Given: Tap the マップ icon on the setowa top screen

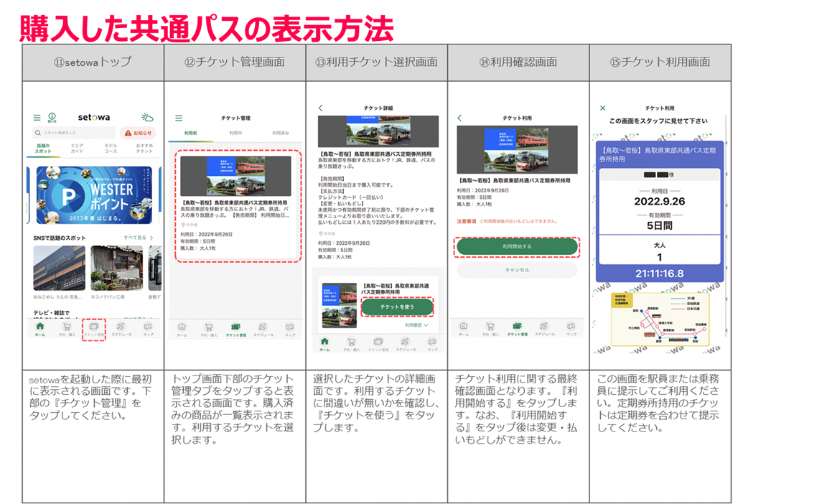Looking at the screenshot, I should [148, 330].
